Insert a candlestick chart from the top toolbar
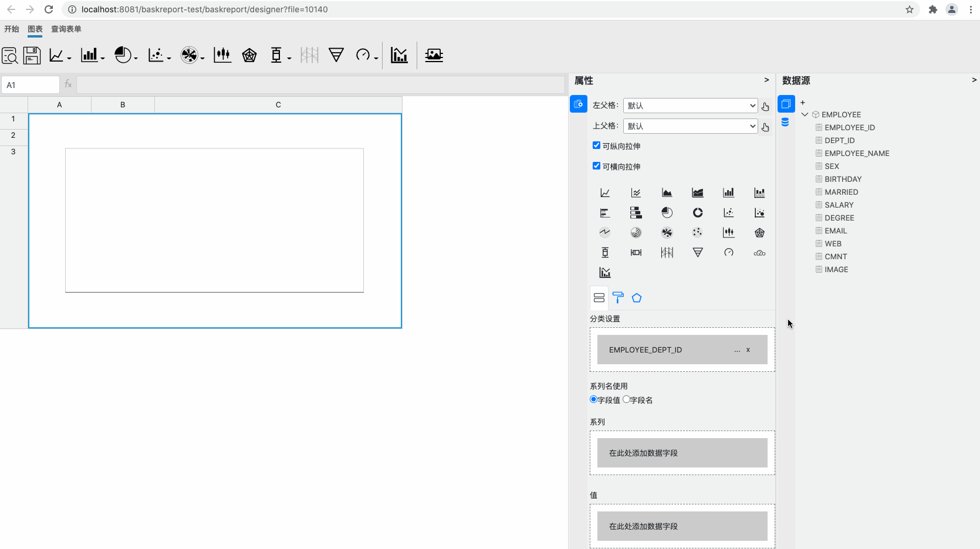 coord(222,55)
